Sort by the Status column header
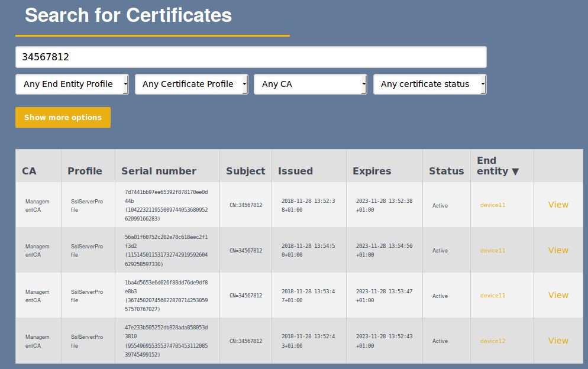This screenshot has width=588, height=369. click(x=446, y=171)
